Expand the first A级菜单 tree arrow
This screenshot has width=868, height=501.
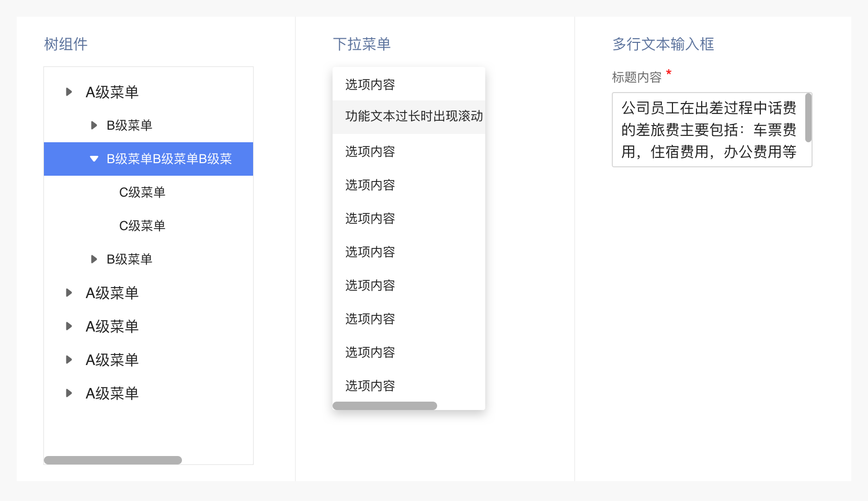coord(68,92)
